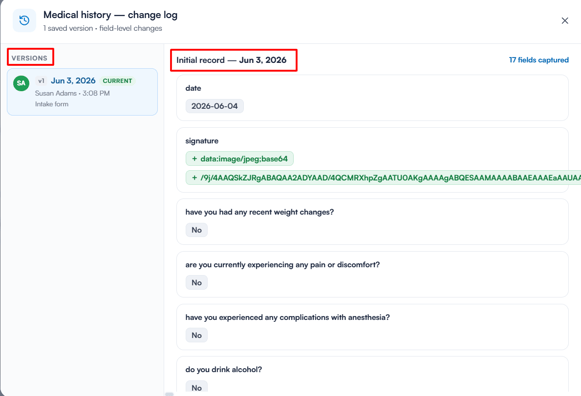This screenshot has width=581, height=396.
Task: Click the 'Susan Adams · 3:08 PM' text
Action: coord(72,93)
